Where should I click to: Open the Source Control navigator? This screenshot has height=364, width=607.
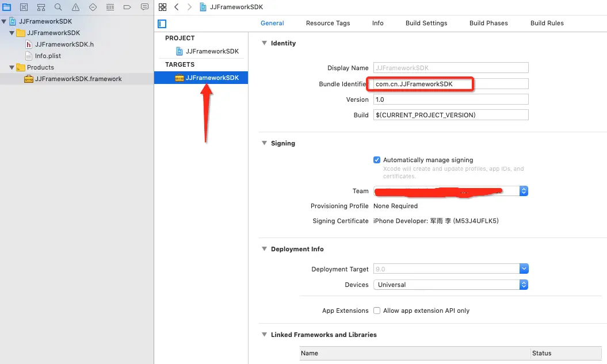click(x=24, y=7)
